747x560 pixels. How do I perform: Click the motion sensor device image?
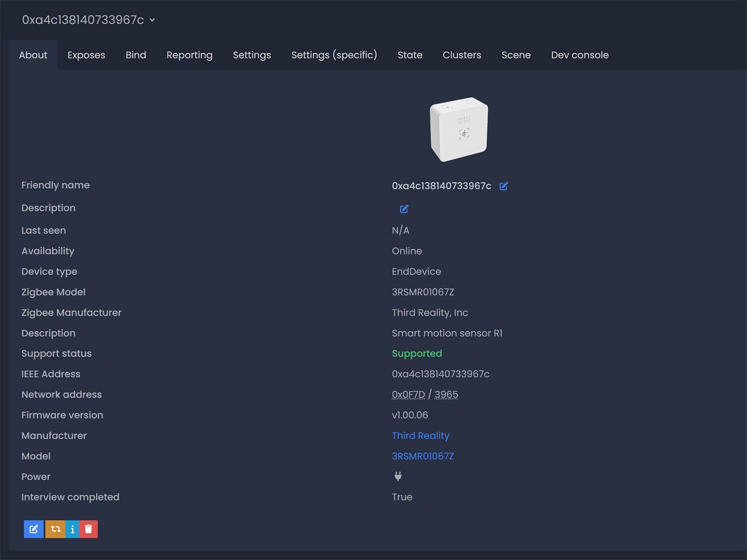point(459,129)
